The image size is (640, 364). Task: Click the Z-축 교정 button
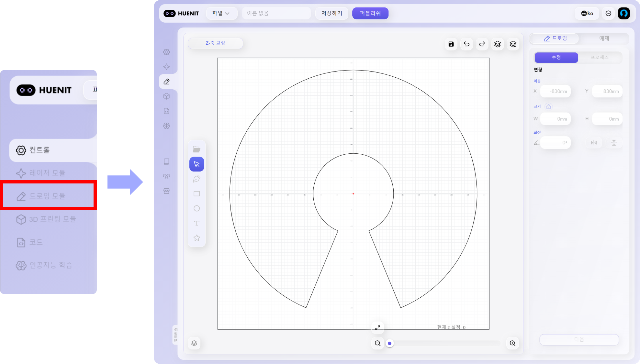(215, 43)
